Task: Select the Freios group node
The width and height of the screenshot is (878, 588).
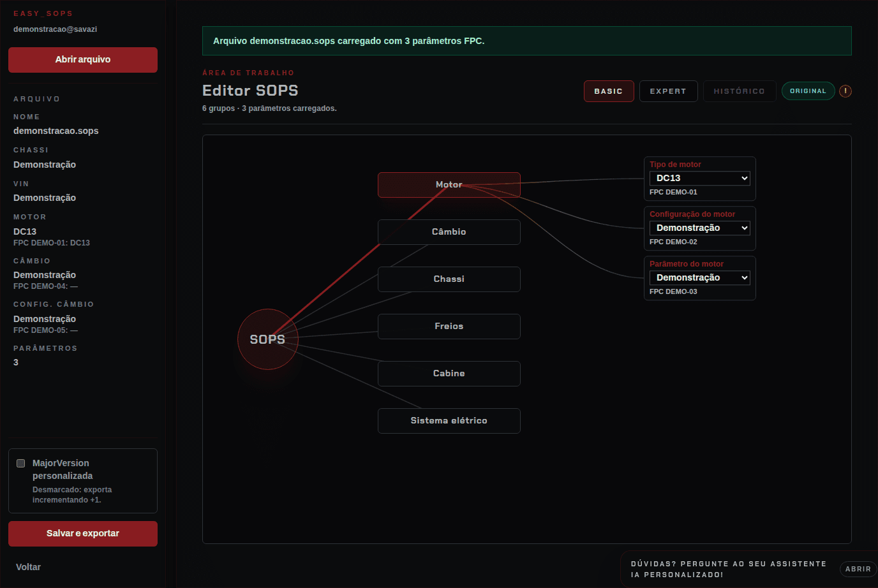Action: pyautogui.click(x=449, y=327)
